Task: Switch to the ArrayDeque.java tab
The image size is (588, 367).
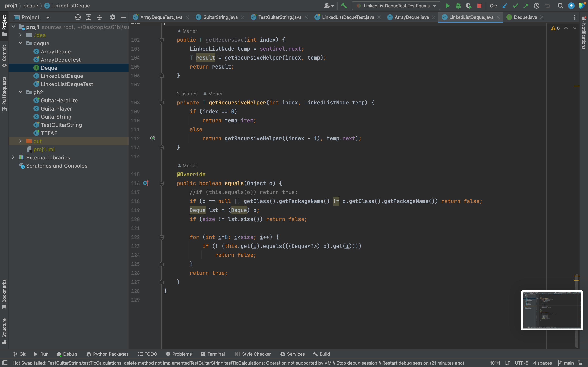Action: (x=411, y=17)
